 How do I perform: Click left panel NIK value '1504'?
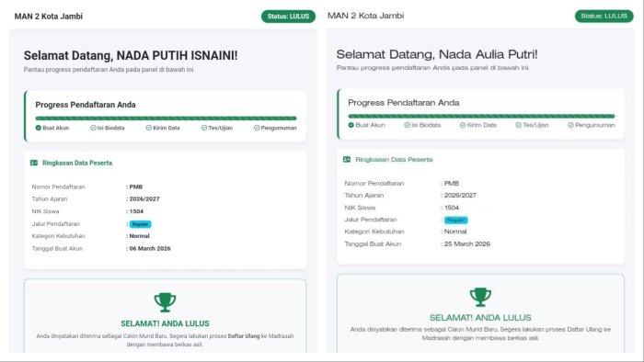click(136, 211)
